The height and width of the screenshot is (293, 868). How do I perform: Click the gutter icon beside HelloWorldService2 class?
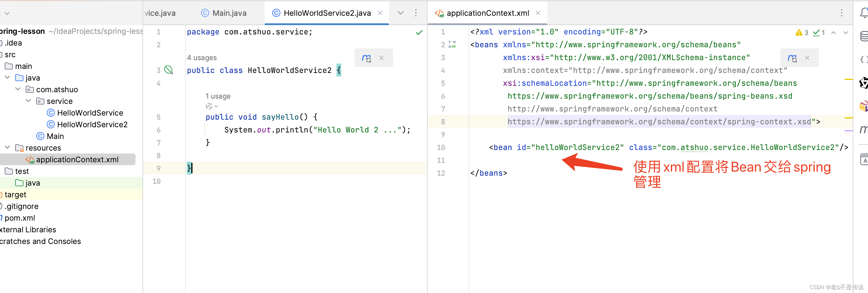[169, 70]
